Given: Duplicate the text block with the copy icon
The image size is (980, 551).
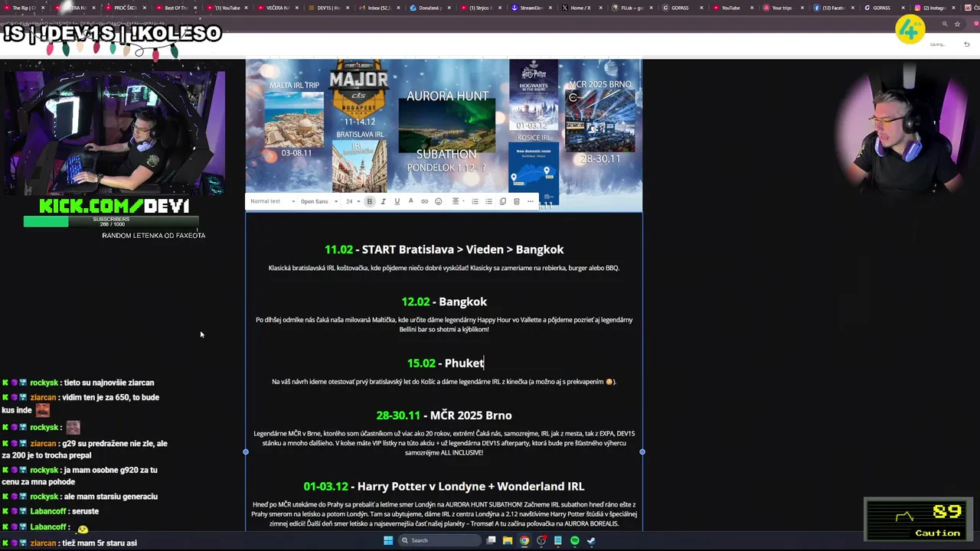Looking at the screenshot, I should [502, 201].
